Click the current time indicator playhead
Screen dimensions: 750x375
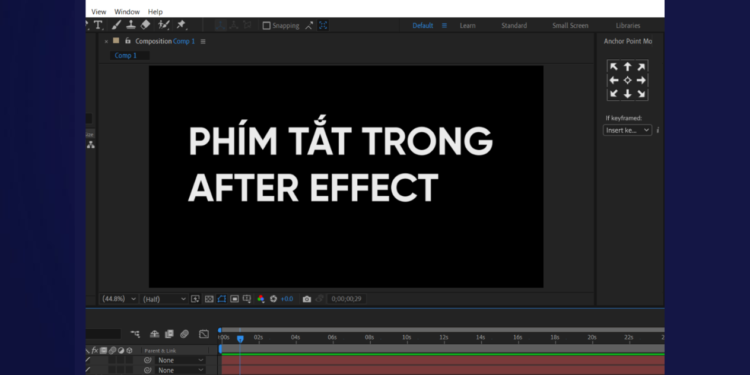[x=240, y=339]
